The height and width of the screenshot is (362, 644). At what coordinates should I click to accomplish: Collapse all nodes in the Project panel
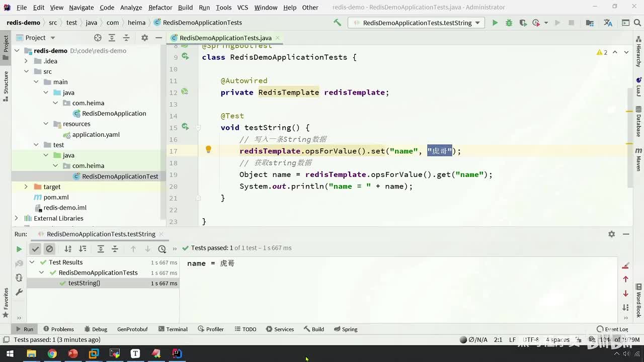coord(126,38)
